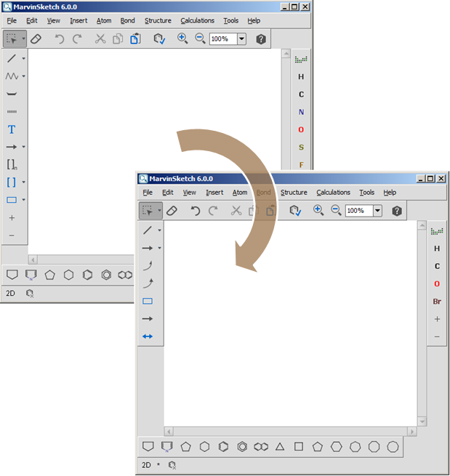The image size is (450, 476).
Task: Click the front window's horizontal scrollbar
Action: pyautogui.click(x=291, y=432)
